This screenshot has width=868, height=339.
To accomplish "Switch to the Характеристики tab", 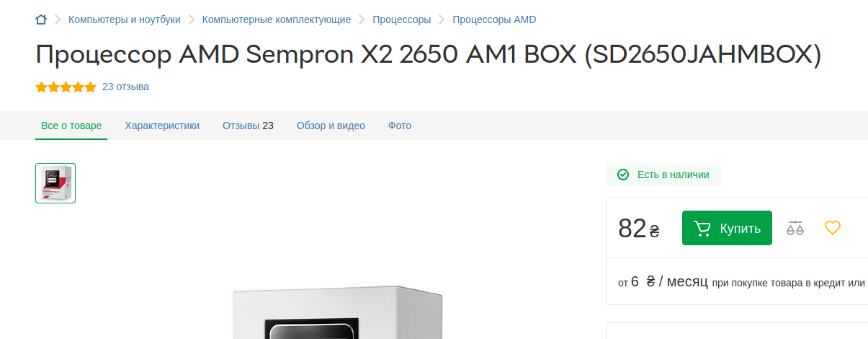I will tap(162, 126).
